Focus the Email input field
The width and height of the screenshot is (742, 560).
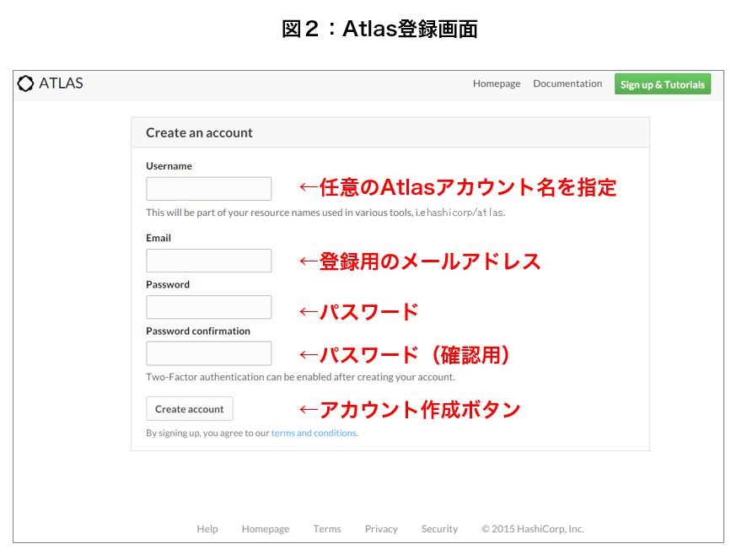click(209, 261)
